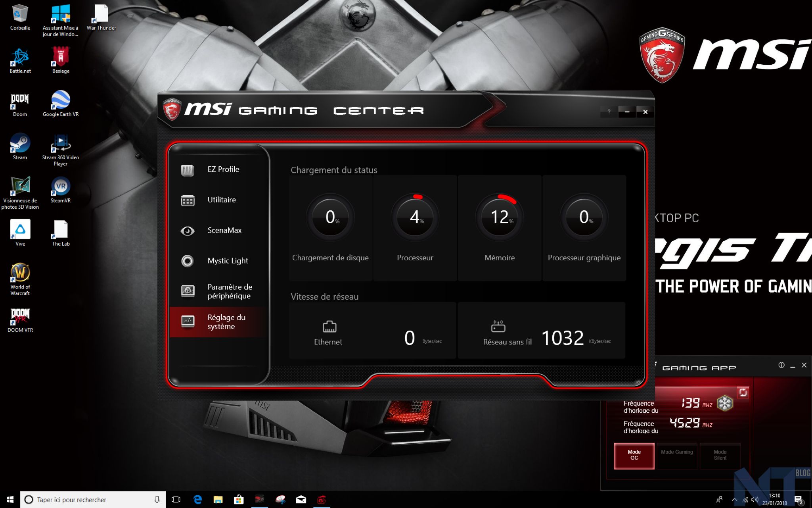The width and height of the screenshot is (812, 508).
Task: Click the refresh icon in Gaming App
Action: (x=743, y=393)
